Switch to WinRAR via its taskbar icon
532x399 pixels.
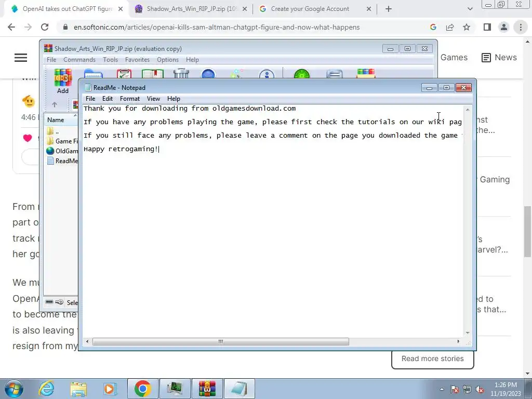point(207,389)
